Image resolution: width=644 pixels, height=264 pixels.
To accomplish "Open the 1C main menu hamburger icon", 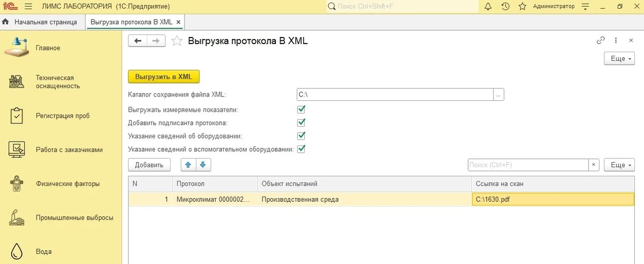I will [28, 6].
